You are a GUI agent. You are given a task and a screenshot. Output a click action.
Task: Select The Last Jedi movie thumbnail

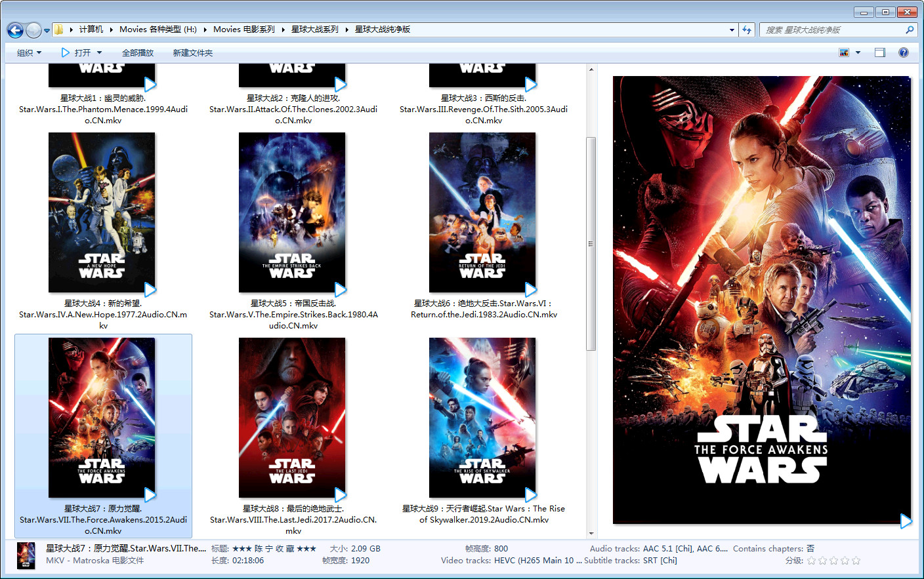click(x=292, y=418)
